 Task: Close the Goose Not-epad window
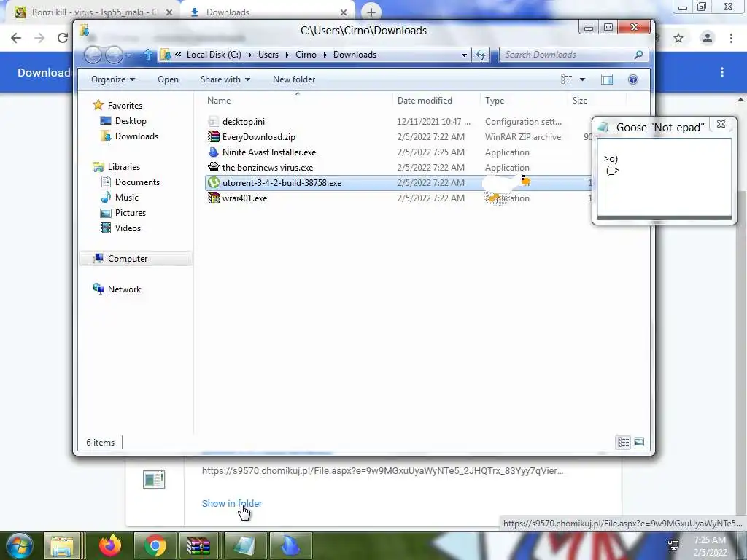click(721, 124)
